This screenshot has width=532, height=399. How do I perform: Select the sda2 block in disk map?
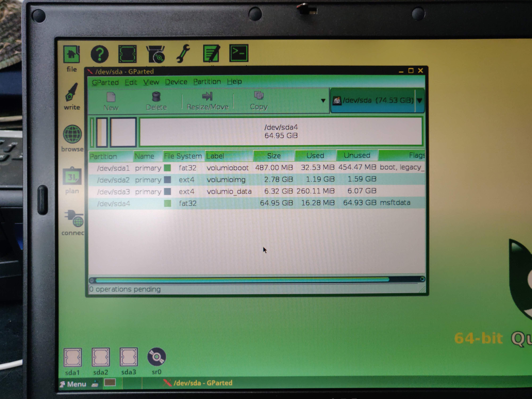click(x=102, y=132)
